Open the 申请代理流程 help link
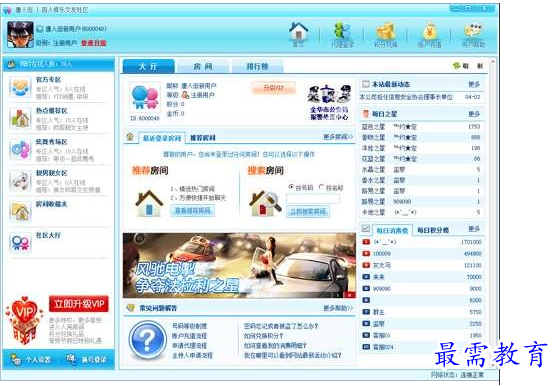Screen dimensions: 556x386 coord(189,345)
